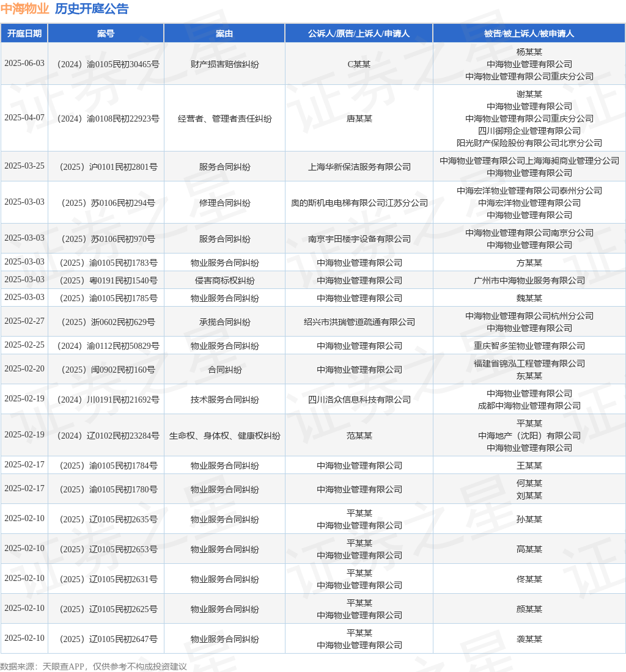Click the 修理合同纠纷 cause cell
The width and height of the screenshot is (626, 672).
[225, 203]
